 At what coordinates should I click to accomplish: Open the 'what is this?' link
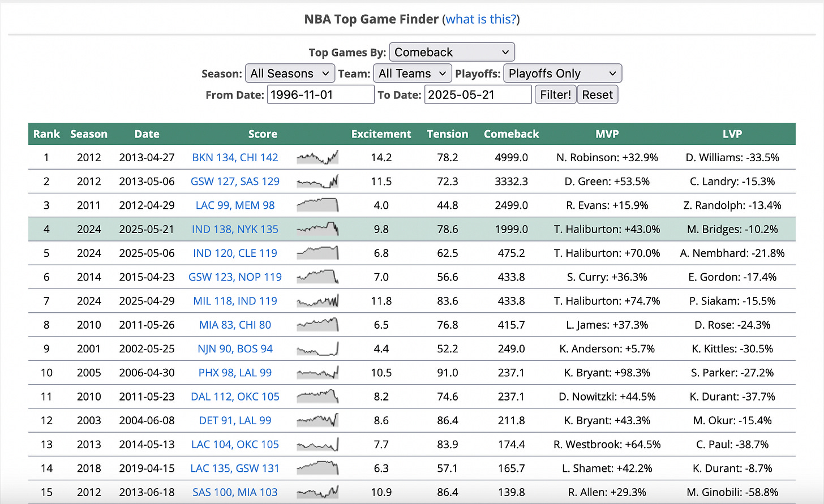(x=481, y=19)
